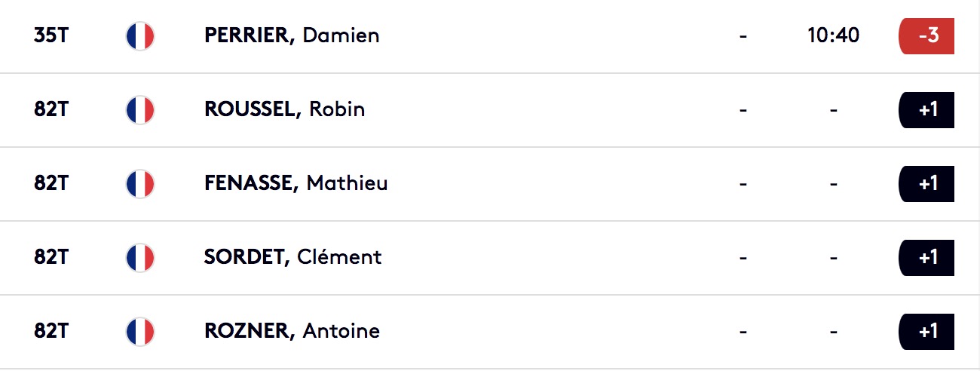
Task: Click the 35T position in Perrier's row
Action: click(51, 35)
